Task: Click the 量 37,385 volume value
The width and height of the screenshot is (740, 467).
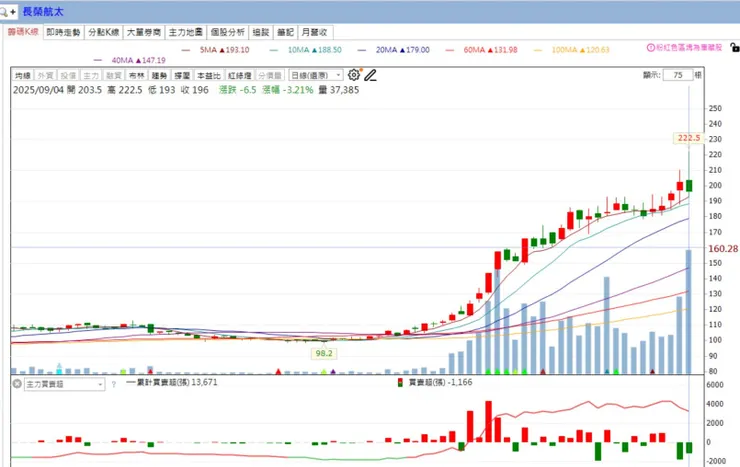Action: [x=339, y=90]
